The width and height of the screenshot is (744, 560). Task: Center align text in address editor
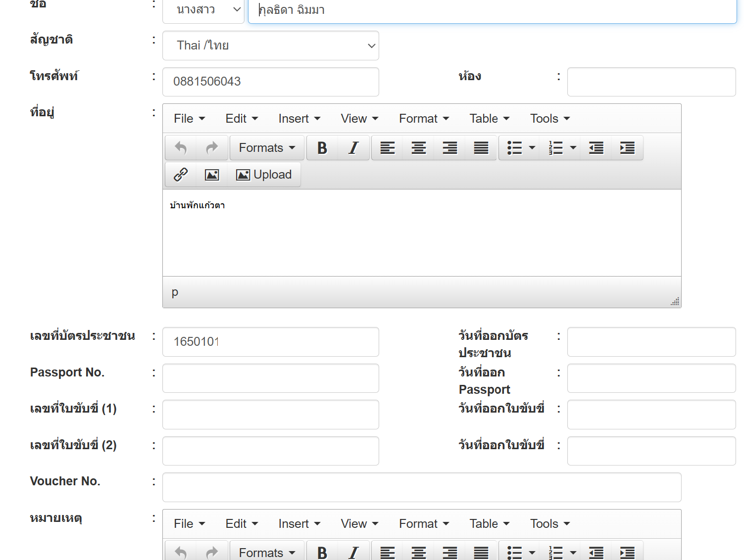419,148
